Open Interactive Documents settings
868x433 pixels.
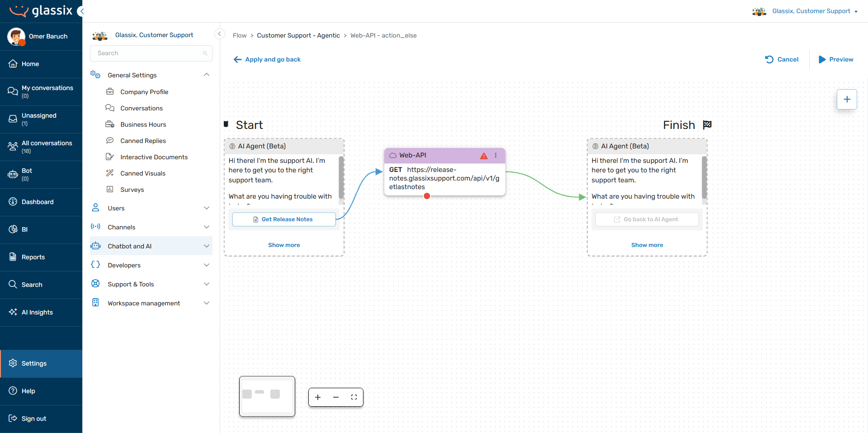pyautogui.click(x=154, y=157)
